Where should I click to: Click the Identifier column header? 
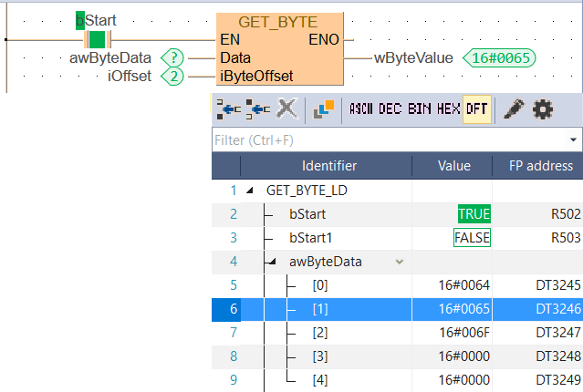(328, 166)
